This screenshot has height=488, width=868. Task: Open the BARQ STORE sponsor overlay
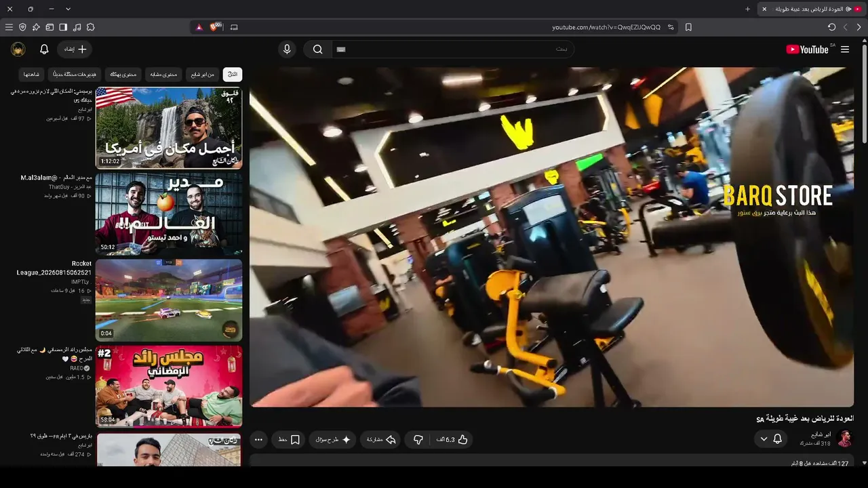point(778,201)
